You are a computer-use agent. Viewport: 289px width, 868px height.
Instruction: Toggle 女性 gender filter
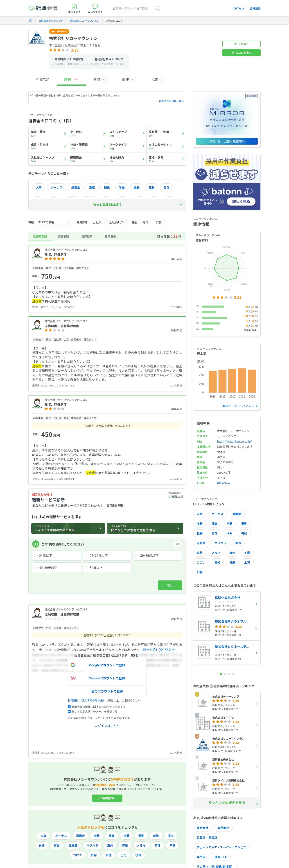[159, 222]
